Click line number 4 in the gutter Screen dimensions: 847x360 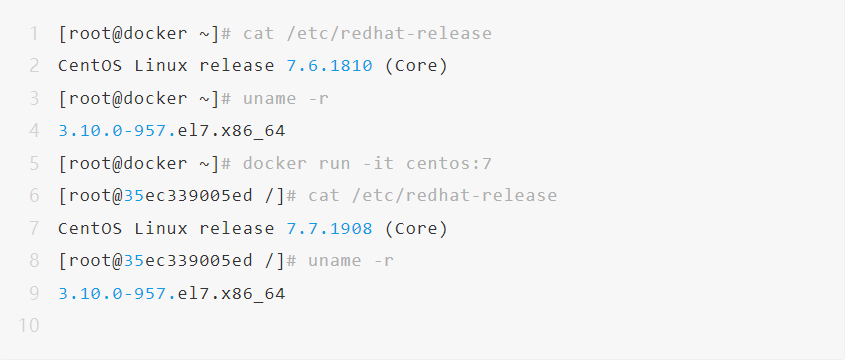(x=34, y=131)
